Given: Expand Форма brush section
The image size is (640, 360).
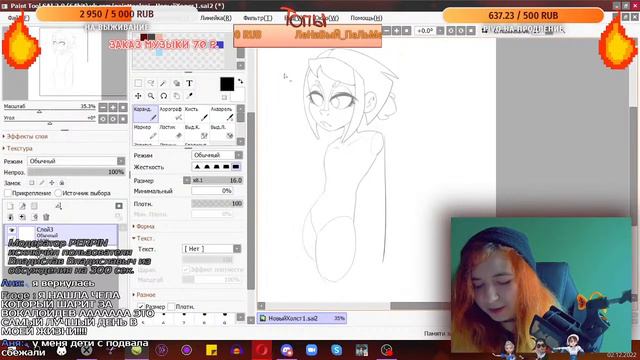Looking at the screenshot, I should point(144,226).
